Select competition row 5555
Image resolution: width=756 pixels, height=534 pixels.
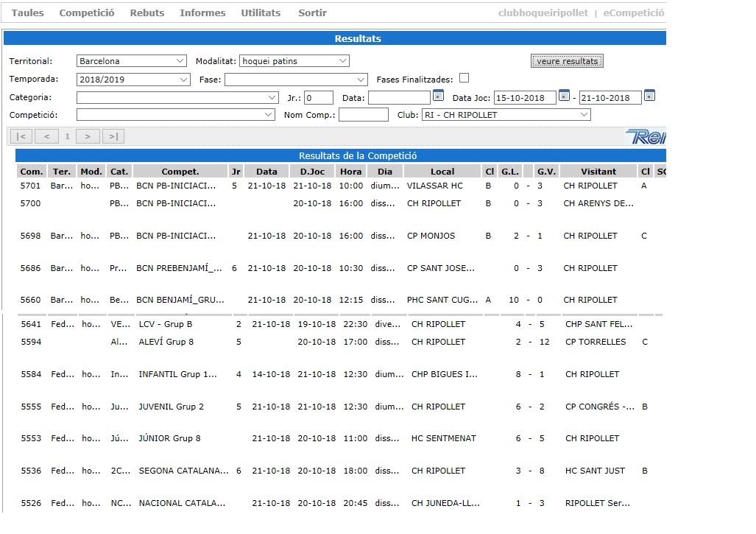tap(340, 407)
